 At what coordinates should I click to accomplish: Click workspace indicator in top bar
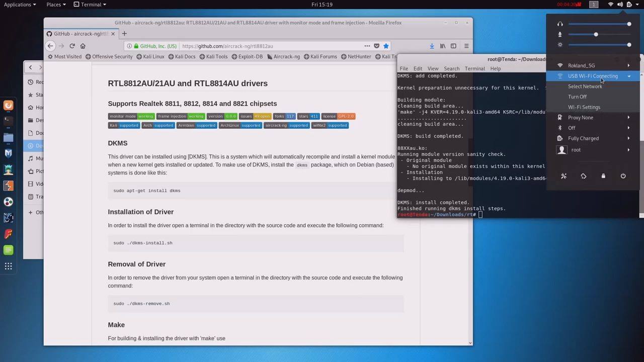[594, 5]
